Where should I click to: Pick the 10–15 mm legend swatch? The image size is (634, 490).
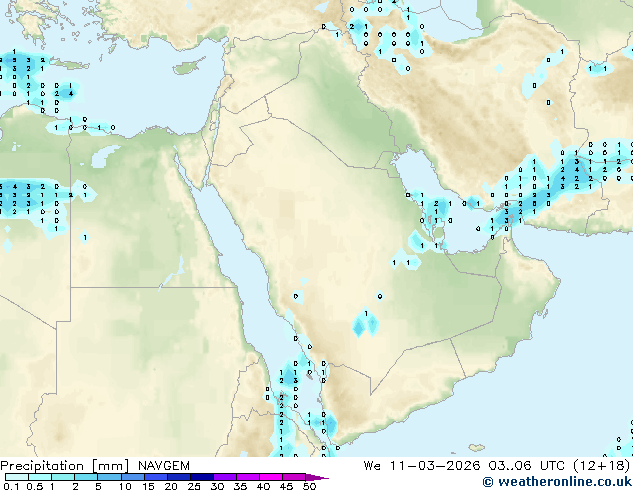click(132, 477)
